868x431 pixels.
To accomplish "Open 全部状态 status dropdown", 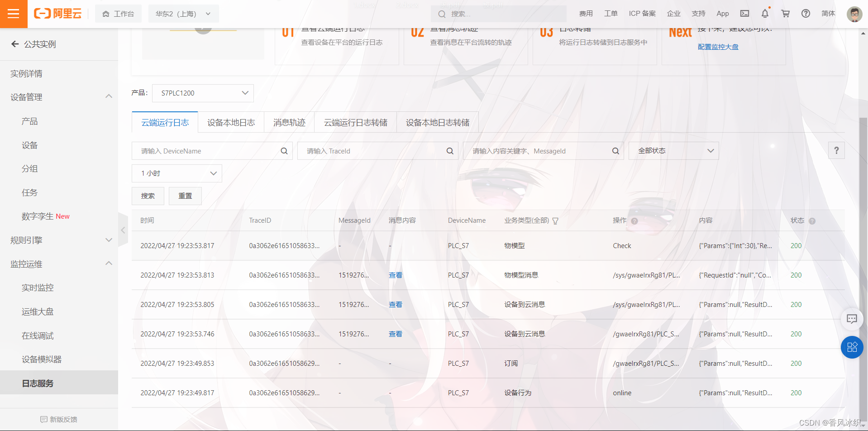I will point(673,151).
